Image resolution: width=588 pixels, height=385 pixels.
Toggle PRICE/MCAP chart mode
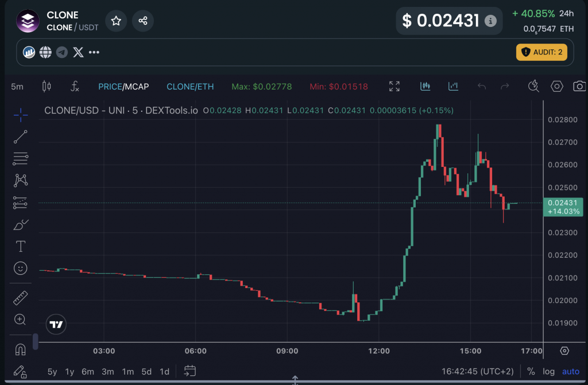coord(123,87)
